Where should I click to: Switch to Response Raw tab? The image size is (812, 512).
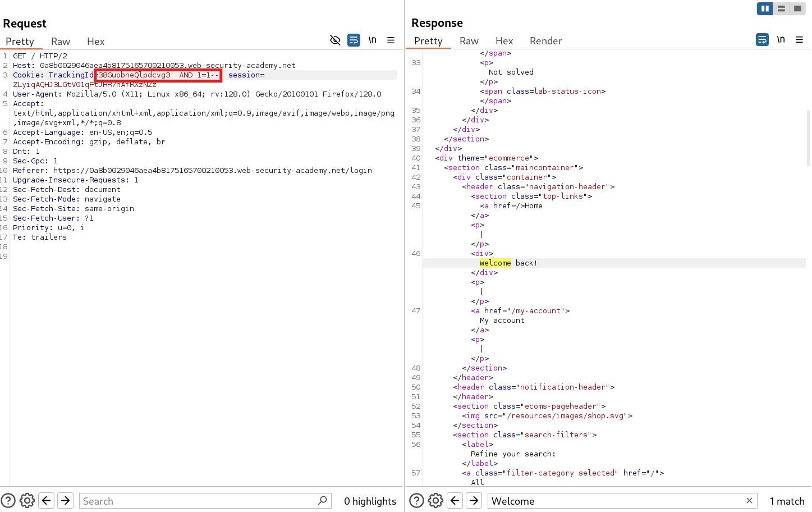[x=469, y=41]
